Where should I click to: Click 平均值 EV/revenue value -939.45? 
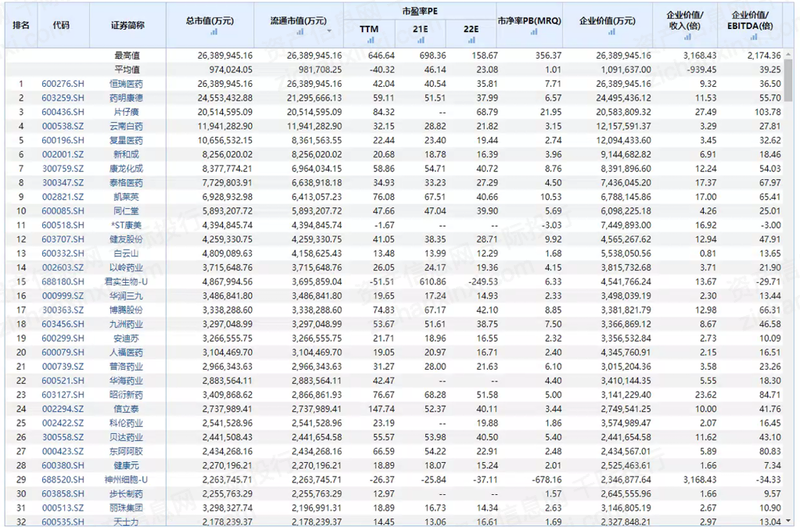point(701,69)
